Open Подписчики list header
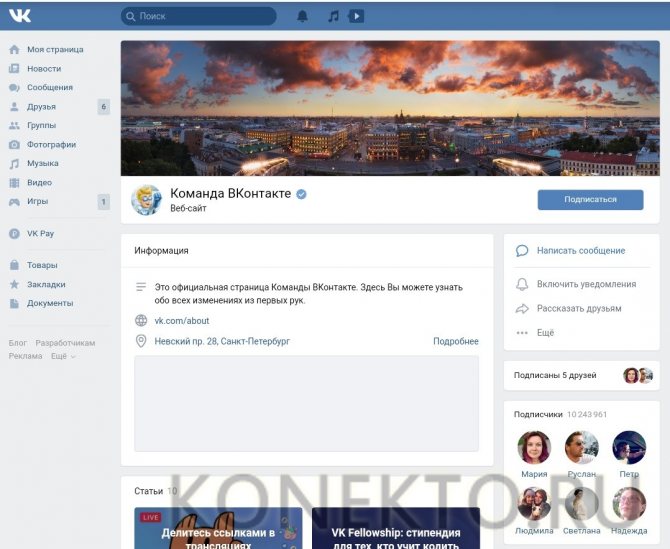 [560, 414]
